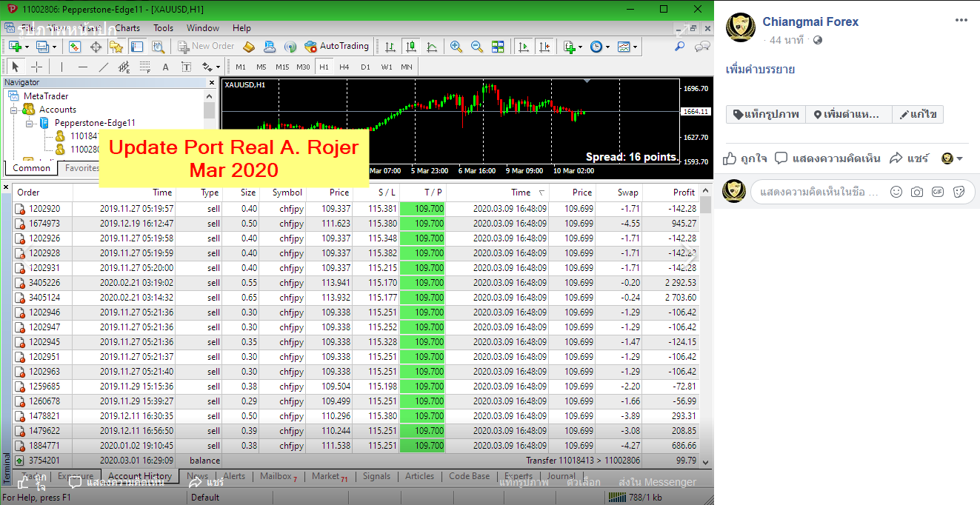This screenshot has width=980, height=505.
Task: Open the Chiangmai Forex page link
Action: click(x=810, y=21)
